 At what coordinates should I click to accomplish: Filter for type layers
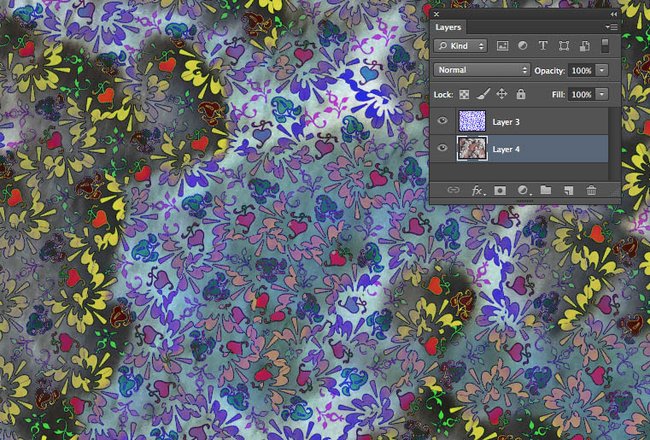tap(543, 46)
